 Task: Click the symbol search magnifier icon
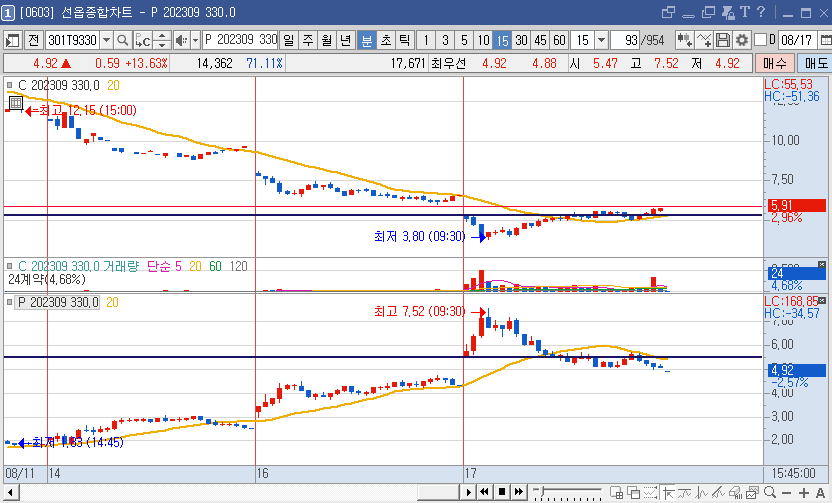pyautogui.click(x=123, y=40)
